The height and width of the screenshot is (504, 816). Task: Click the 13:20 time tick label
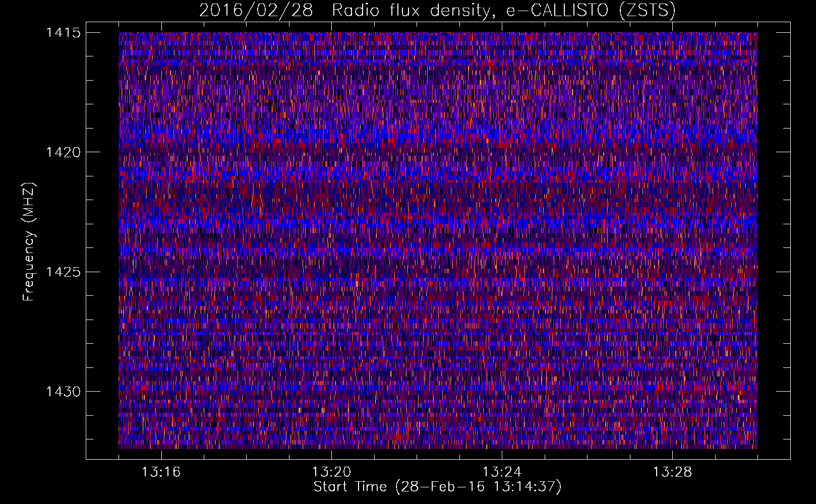pyautogui.click(x=331, y=472)
